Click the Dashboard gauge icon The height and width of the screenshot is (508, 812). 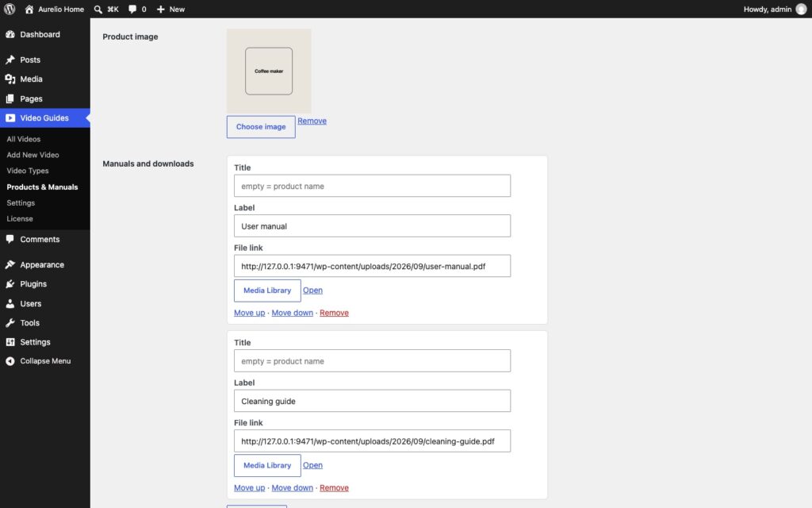coord(10,34)
